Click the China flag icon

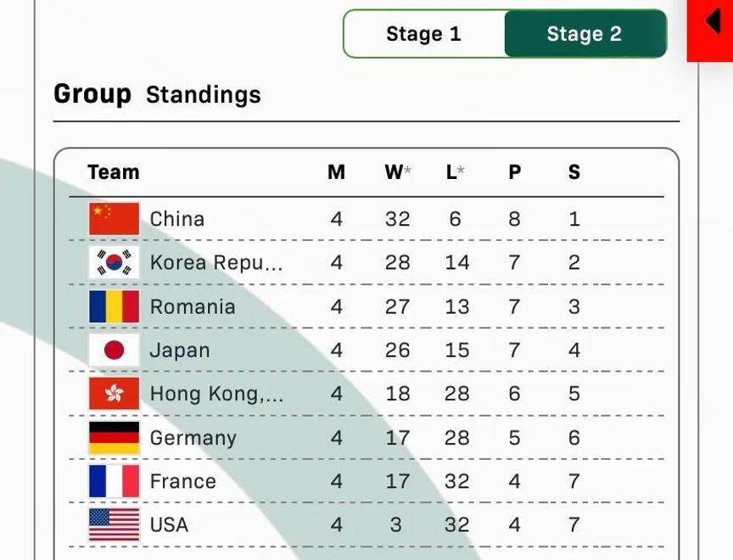click(x=114, y=219)
